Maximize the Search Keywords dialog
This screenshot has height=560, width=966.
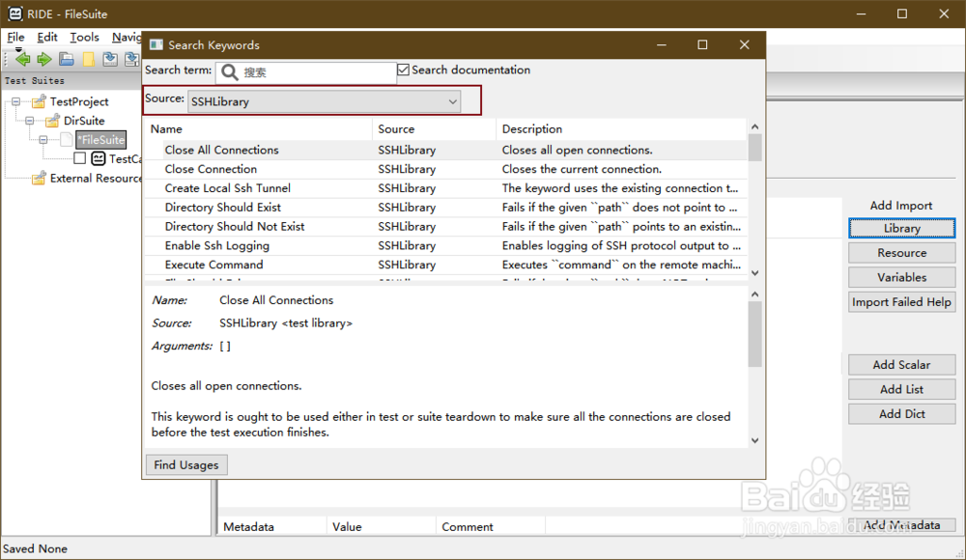point(702,44)
